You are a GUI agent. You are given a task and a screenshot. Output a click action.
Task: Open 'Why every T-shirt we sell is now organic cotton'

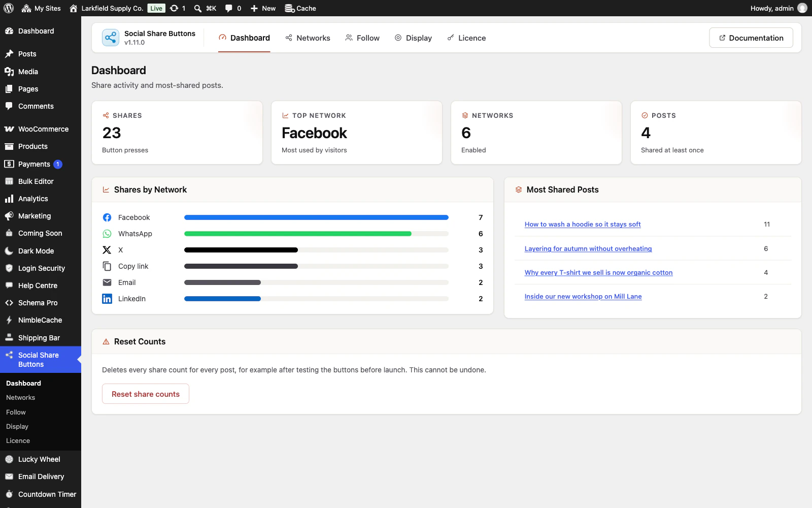598,272
